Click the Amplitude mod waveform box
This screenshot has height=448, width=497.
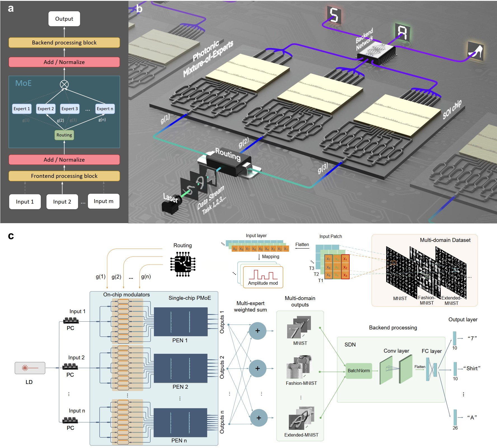(263, 277)
